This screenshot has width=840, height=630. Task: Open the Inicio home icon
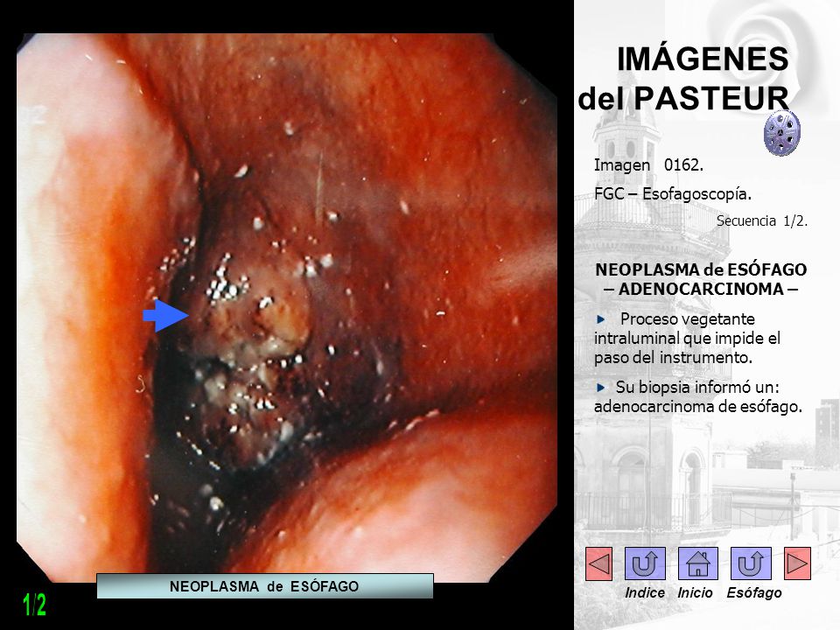tap(697, 563)
